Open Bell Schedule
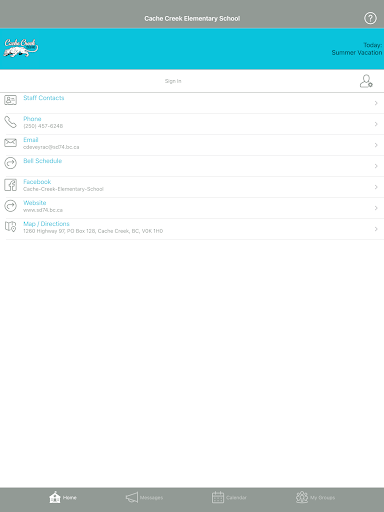The image size is (384, 512). tap(43, 161)
